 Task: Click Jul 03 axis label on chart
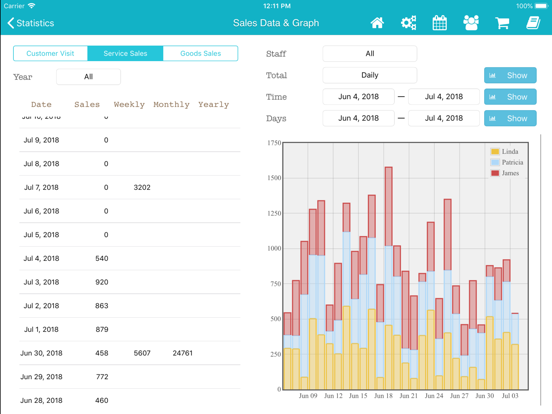coord(510,396)
